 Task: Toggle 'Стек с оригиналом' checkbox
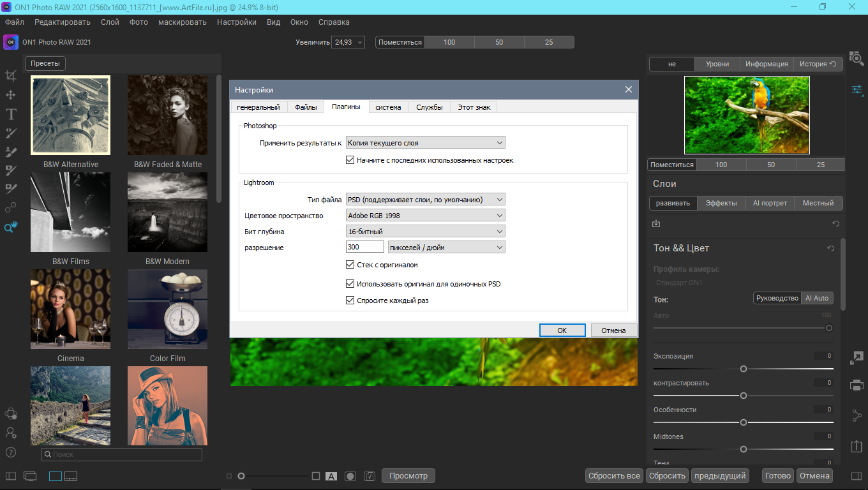point(350,265)
